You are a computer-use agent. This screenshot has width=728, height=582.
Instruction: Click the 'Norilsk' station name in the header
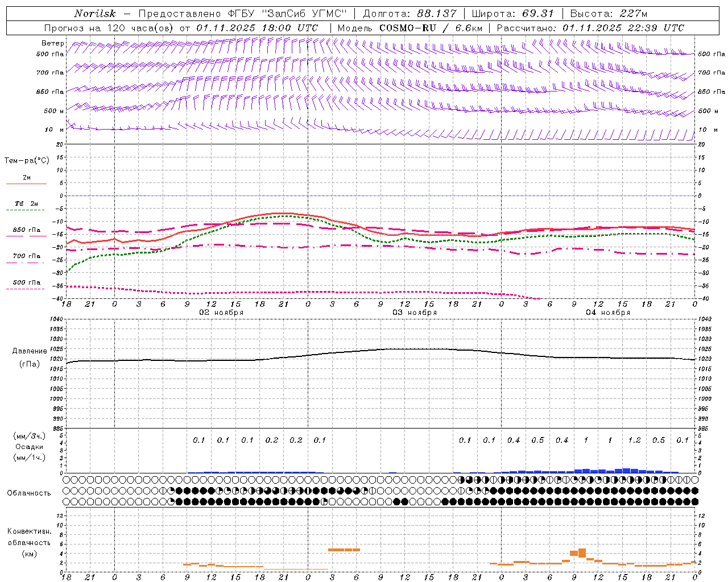pos(94,14)
